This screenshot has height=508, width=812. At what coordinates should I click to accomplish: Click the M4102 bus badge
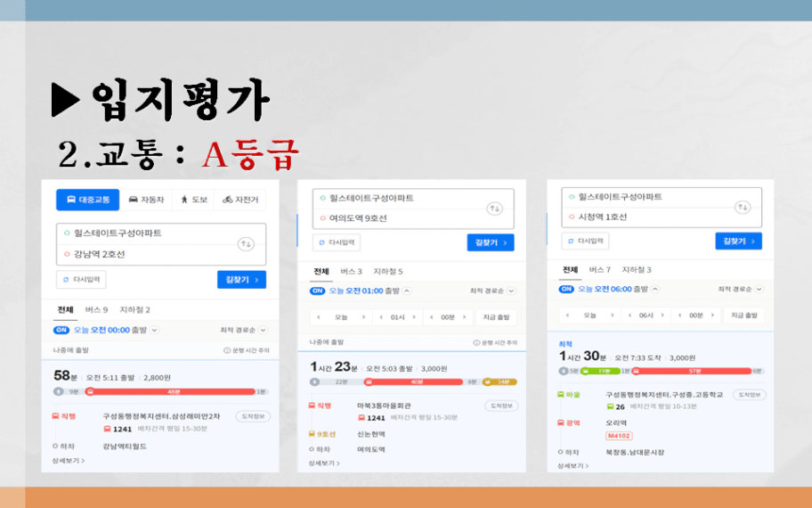[x=619, y=436]
